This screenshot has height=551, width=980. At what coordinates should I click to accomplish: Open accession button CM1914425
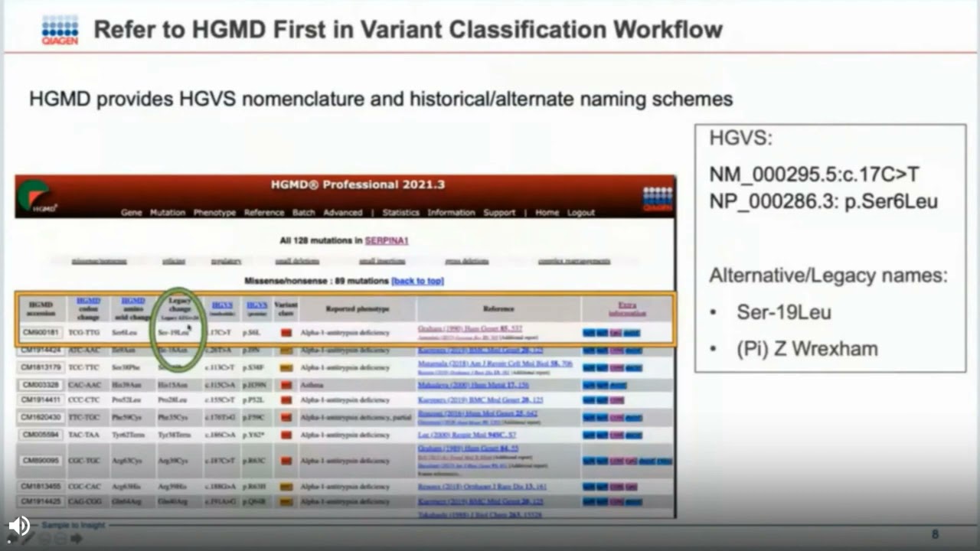coord(41,501)
